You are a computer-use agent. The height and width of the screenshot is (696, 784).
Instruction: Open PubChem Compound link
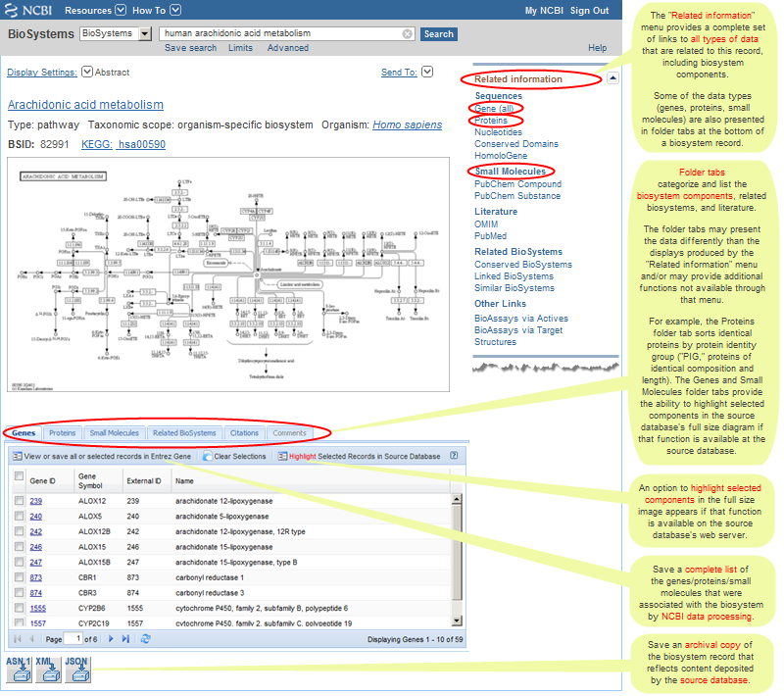[518, 184]
